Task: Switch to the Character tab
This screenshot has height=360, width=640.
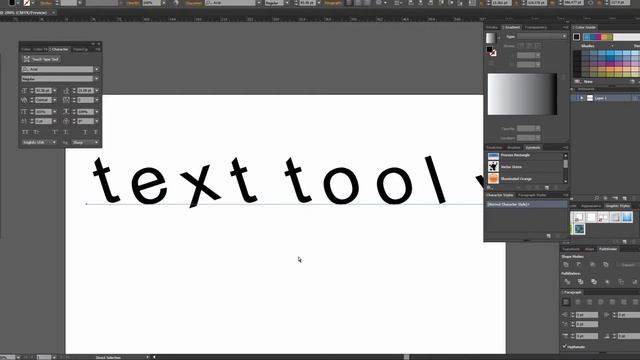Action: 60,49
